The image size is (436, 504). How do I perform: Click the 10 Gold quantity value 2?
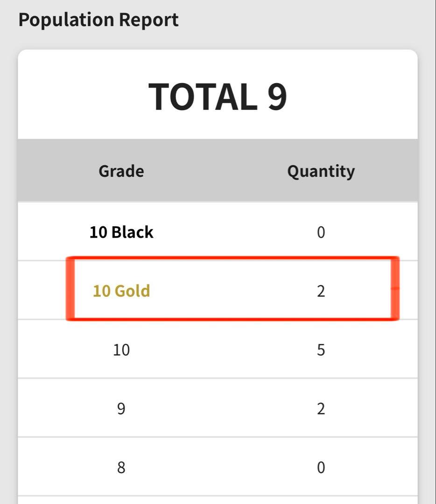321,291
